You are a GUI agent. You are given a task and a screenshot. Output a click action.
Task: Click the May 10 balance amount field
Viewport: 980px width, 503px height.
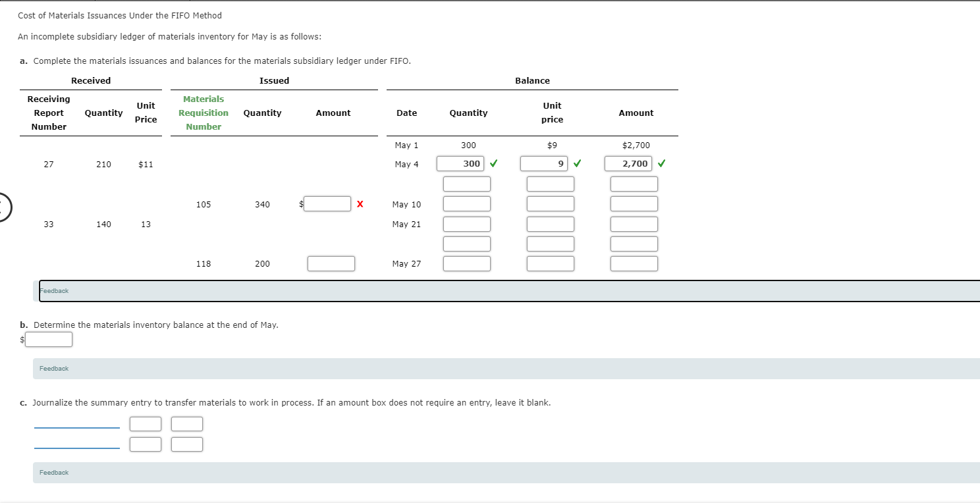coord(634,204)
